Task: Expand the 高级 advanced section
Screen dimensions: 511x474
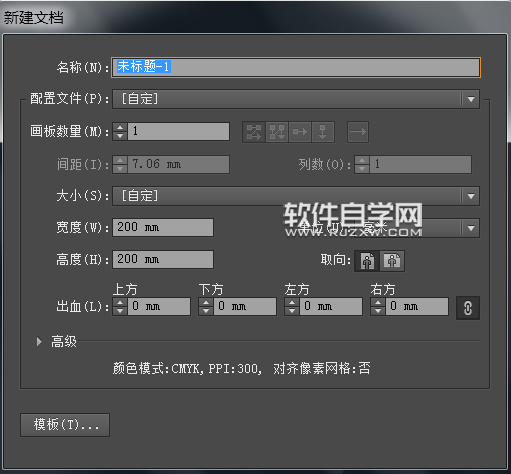Action: [39, 341]
